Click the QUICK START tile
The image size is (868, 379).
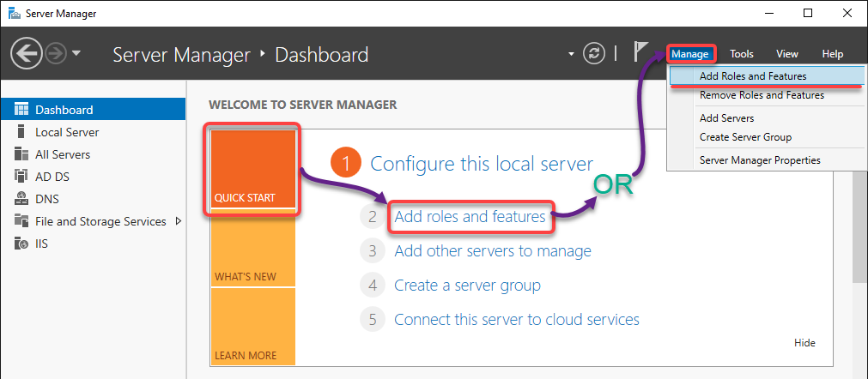(253, 170)
